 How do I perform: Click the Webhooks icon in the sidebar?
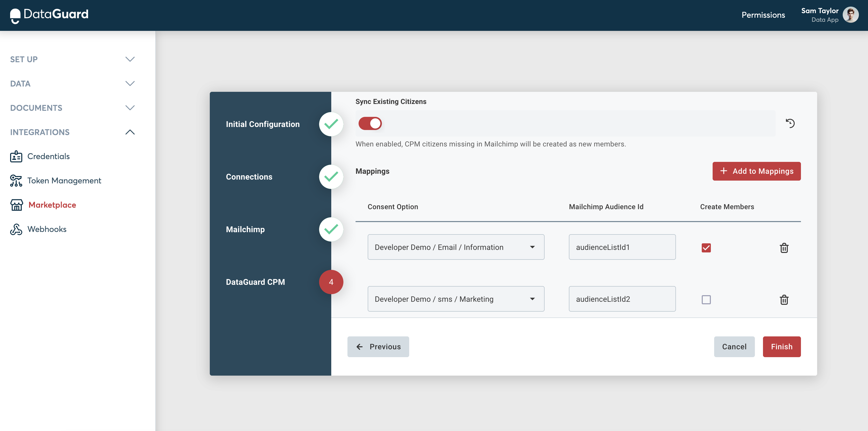[x=16, y=229]
